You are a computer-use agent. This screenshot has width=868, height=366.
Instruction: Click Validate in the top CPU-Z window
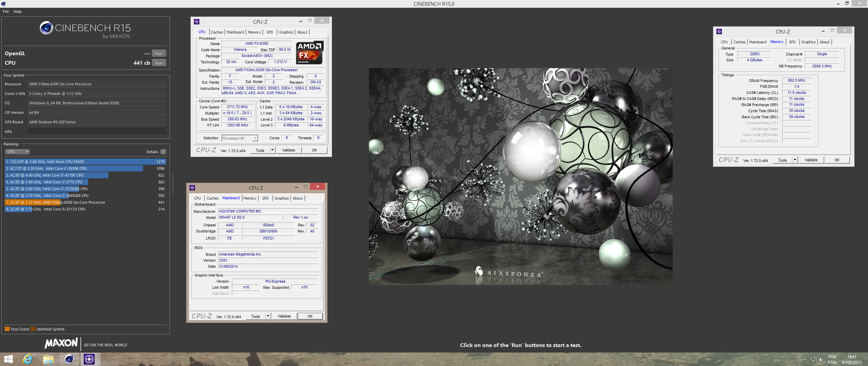289,150
